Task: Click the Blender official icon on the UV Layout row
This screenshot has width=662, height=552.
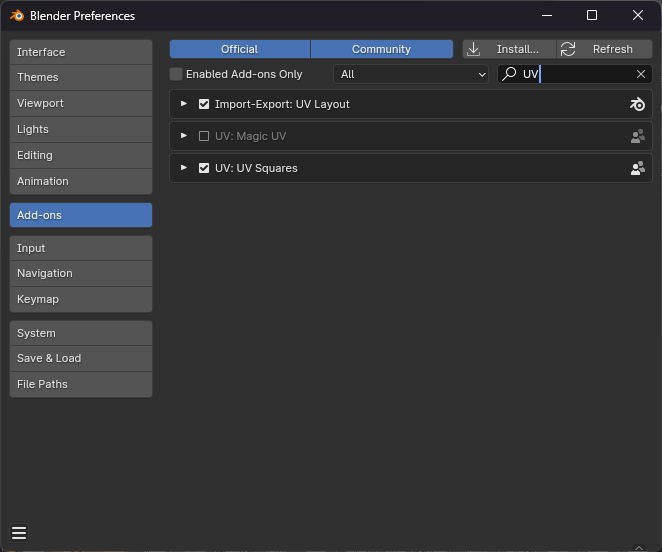Action: (x=637, y=104)
